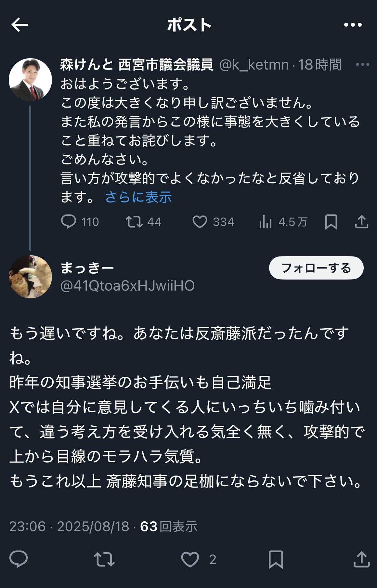
Task: Open the header three-dot options menu
Action: coord(353,25)
